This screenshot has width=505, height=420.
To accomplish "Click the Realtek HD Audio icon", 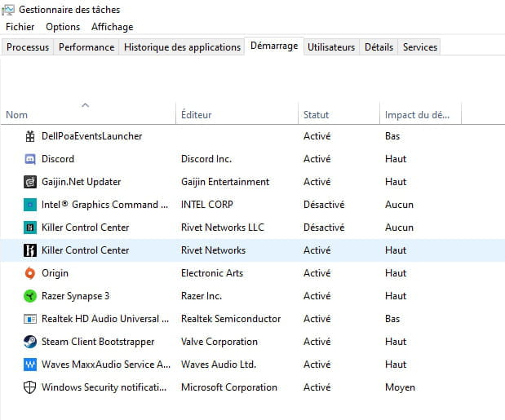I will 29,319.
